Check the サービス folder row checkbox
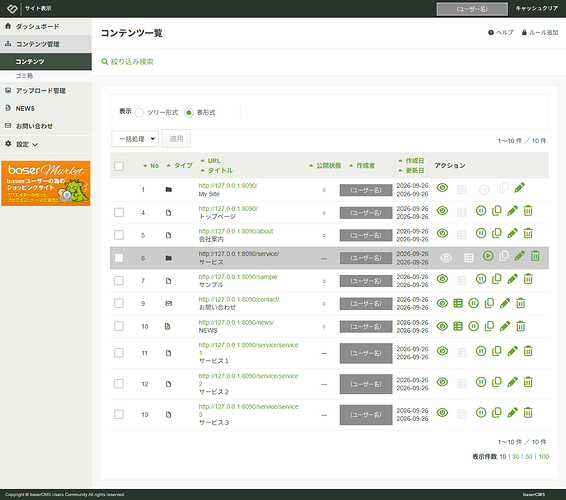Image resolution: width=566 pixels, height=500 pixels. (x=119, y=258)
